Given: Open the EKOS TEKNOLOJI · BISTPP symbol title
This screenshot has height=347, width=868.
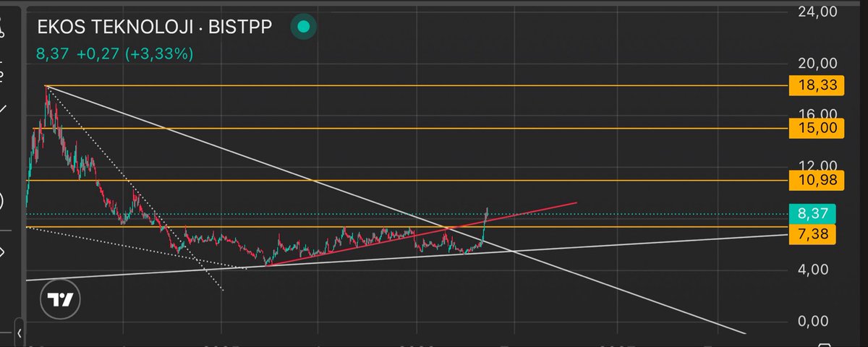Looking at the screenshot, I should coord(155,28).
